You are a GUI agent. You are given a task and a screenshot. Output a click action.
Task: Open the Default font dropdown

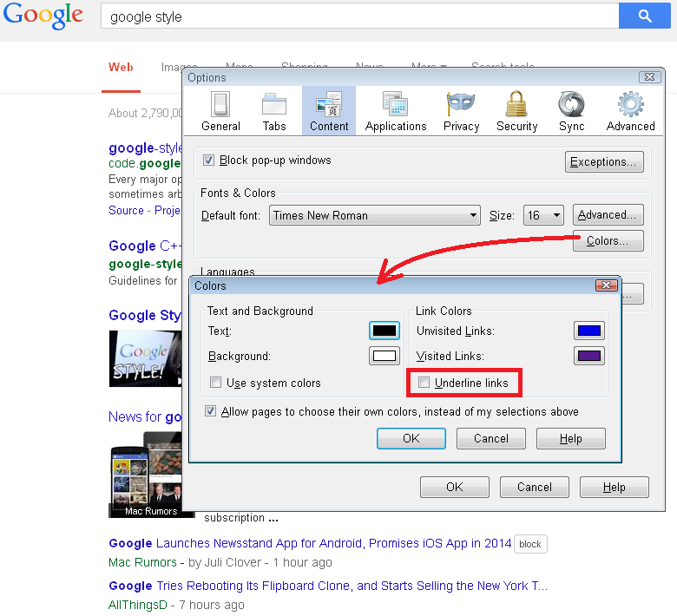pyautogui.click(x=375, y=215)
